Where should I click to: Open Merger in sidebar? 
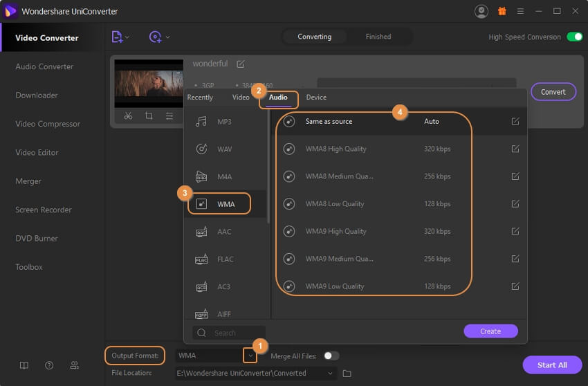28,181
